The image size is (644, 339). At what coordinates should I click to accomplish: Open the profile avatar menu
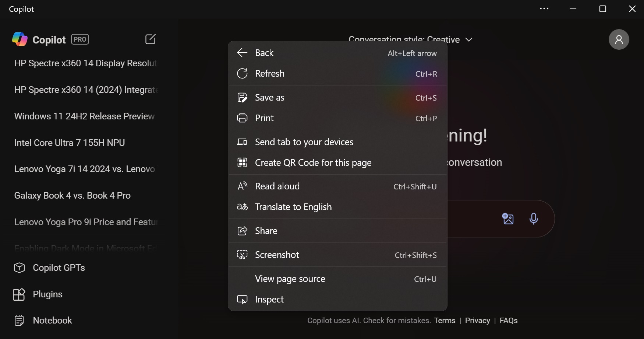click(x=619, y=39)
